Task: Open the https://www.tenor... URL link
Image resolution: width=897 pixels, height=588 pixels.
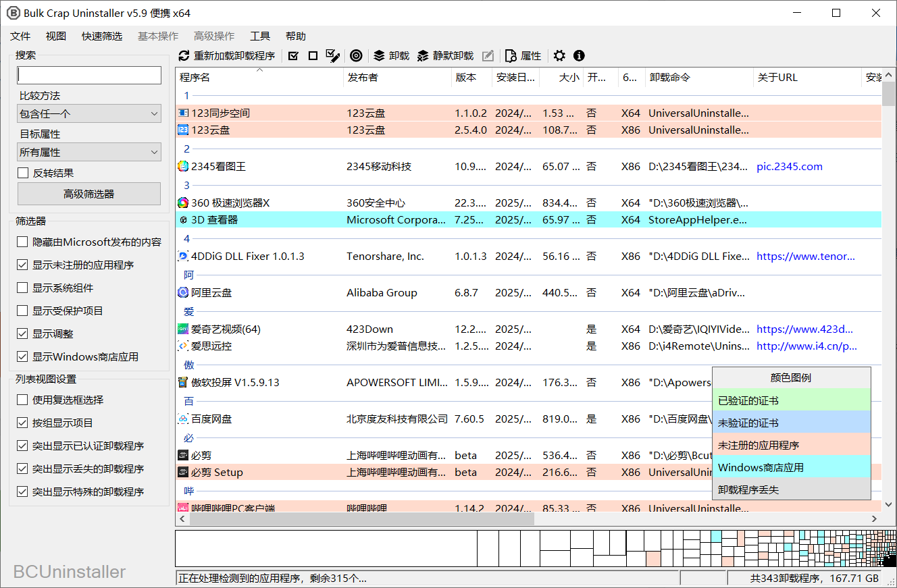Action: (x=806, y=256)
